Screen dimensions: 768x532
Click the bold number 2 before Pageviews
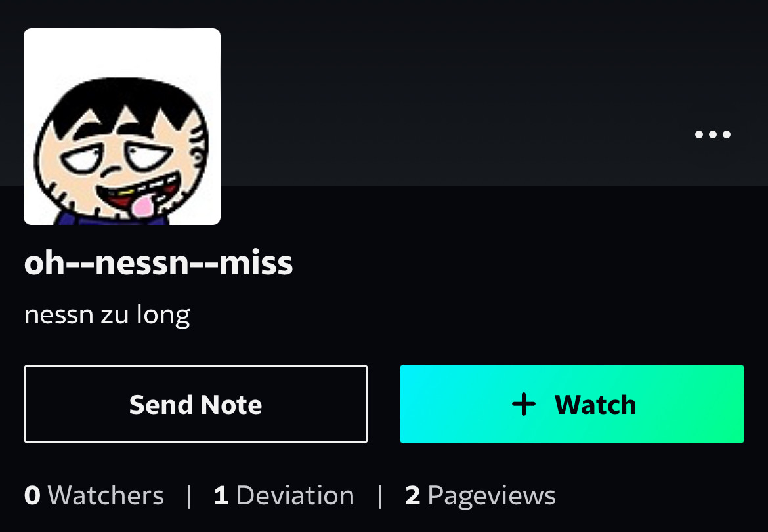click(x=413, y=495)
